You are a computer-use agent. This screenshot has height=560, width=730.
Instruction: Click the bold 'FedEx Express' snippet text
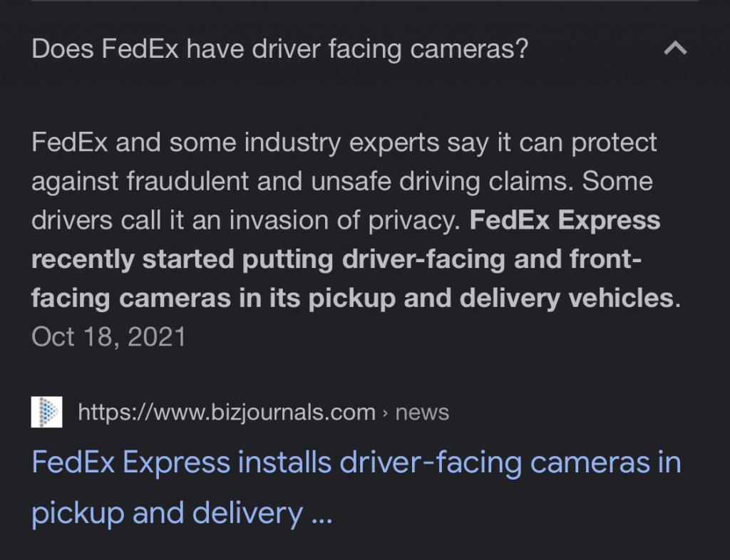pos(565,221)
